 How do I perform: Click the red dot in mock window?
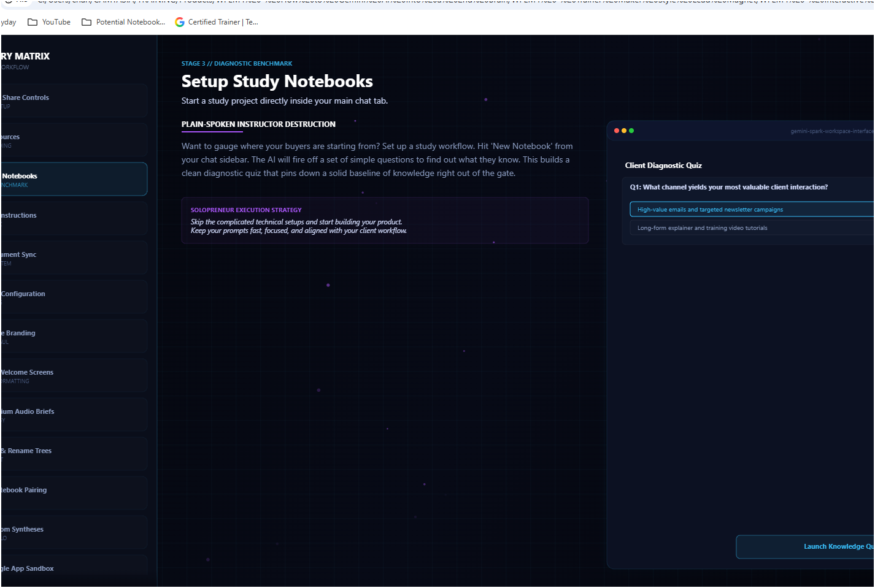617,131
